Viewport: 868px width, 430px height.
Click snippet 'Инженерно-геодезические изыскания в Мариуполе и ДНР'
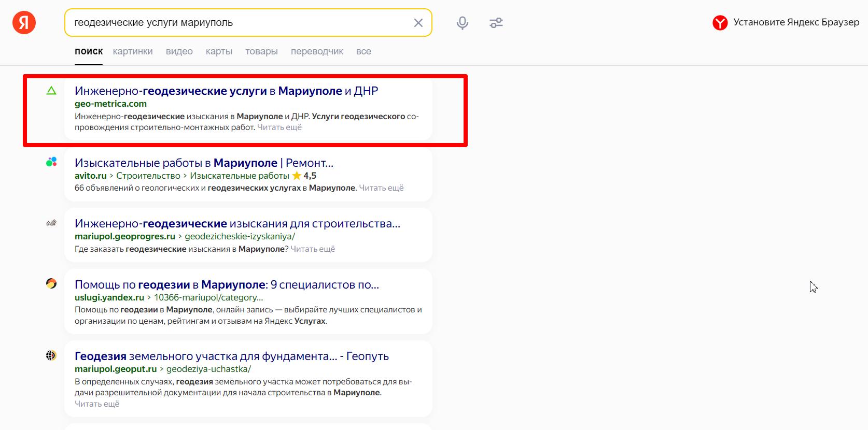point(247,122)
